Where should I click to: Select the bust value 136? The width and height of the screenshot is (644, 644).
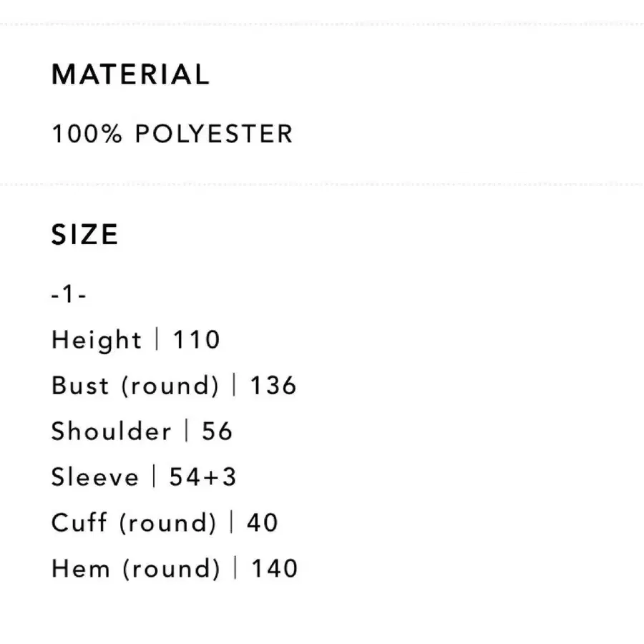click(273, 386)
